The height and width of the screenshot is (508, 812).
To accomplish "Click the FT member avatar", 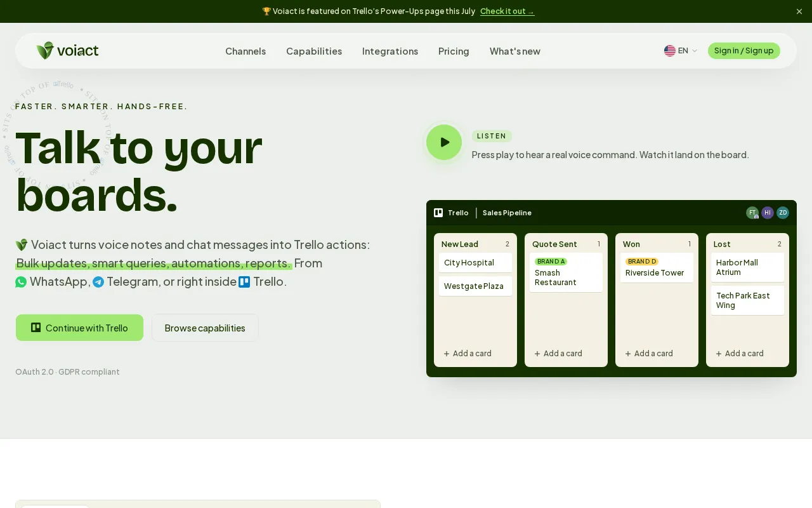I will coord(752,213).
